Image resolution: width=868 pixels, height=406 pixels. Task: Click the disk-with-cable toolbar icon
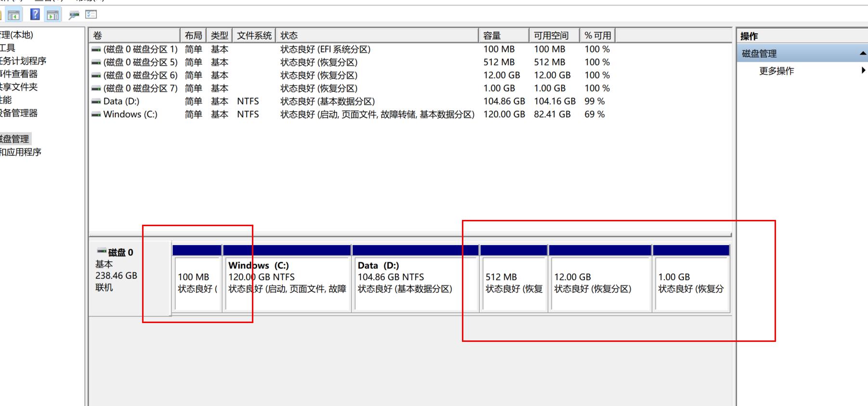(x=74, y=15)
